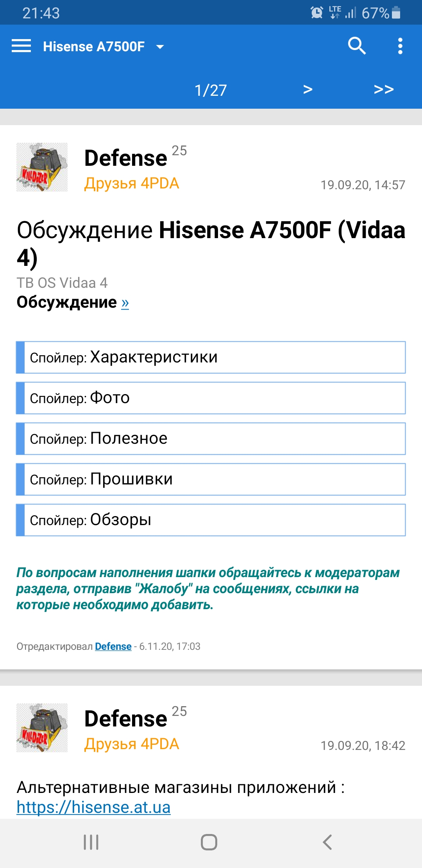
Task: Expand the Полезное spoiler
Action: click(211, 439)
